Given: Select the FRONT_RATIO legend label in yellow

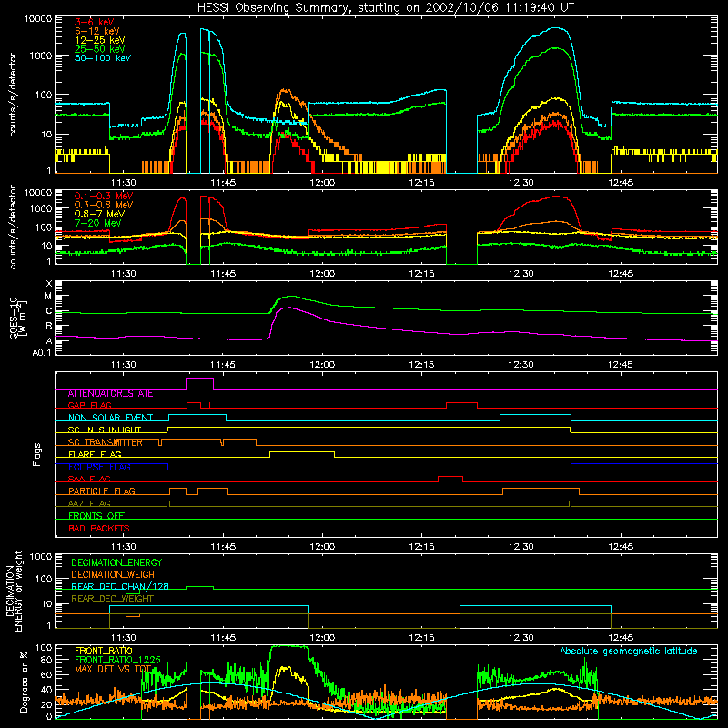Looking at the screenshot, I should 104,651.
